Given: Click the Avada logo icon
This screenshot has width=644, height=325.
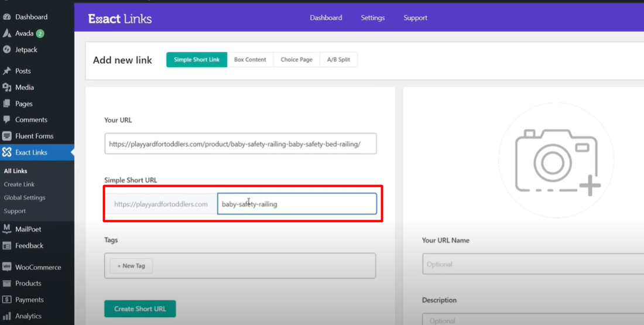Looking at the screenshot, I should [x=6, y=33].
